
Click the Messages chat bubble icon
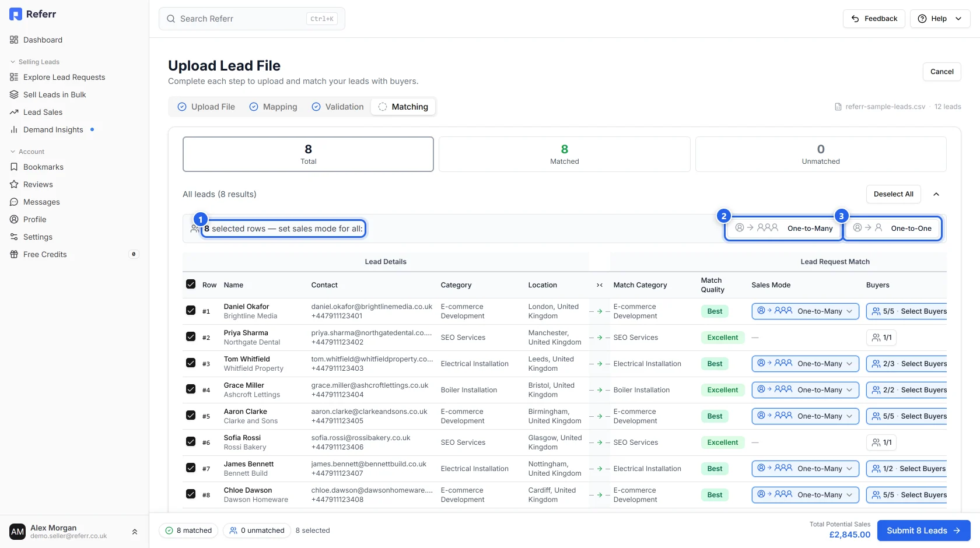pyautogui.click(x=14, y=202)
